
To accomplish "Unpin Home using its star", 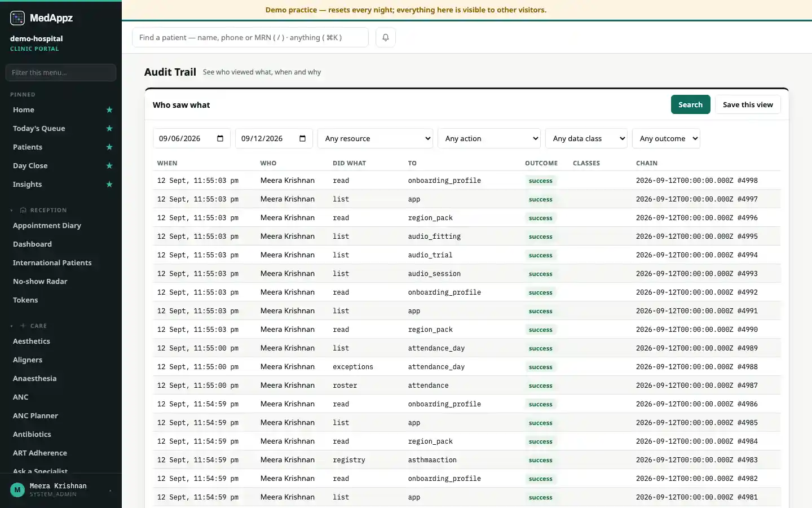I will click(x=109, y=110).
